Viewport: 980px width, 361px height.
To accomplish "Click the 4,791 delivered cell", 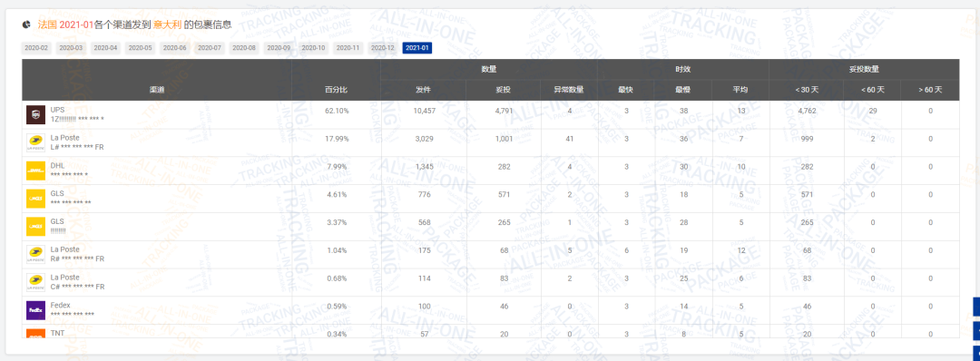I will 504,111.
